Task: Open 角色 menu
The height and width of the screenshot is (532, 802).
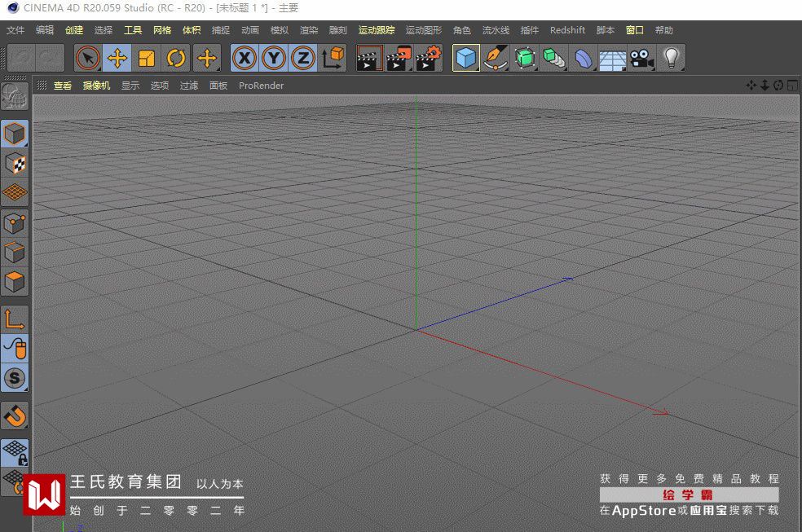Action: [x=462, y=30]
